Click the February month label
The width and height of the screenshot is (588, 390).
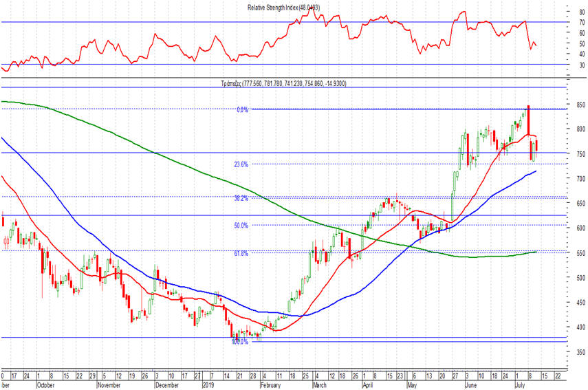(270, 385)
